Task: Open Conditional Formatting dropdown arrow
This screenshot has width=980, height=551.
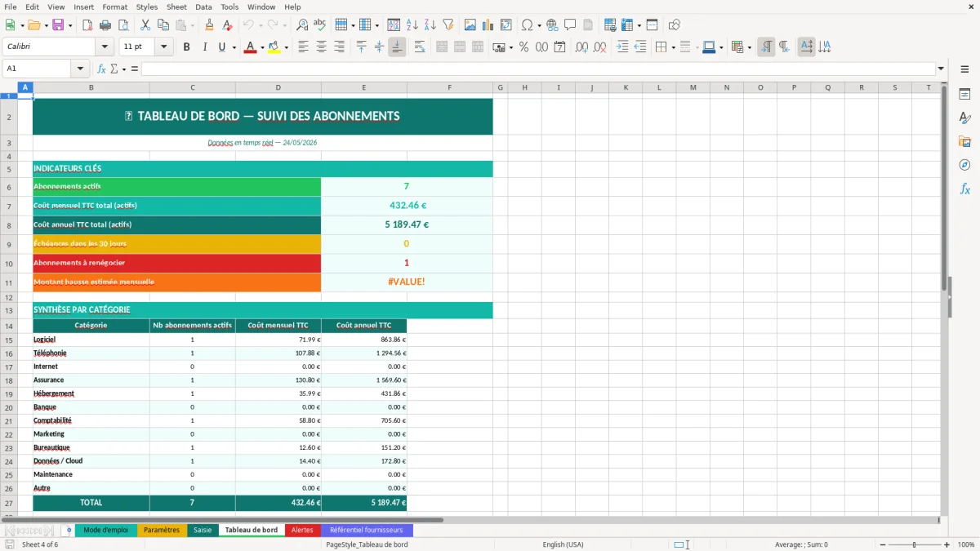Action: coord(749,47)
